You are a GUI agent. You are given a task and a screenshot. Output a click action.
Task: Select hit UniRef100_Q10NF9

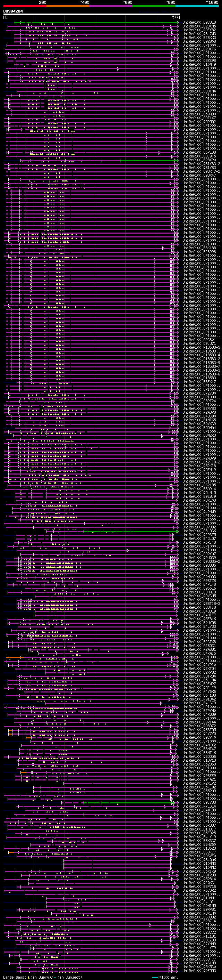point(199,64)
